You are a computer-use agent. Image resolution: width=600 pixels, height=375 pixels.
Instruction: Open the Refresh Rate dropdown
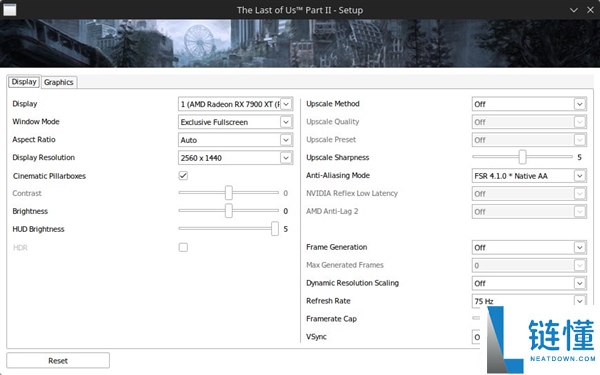click(529, 301)
